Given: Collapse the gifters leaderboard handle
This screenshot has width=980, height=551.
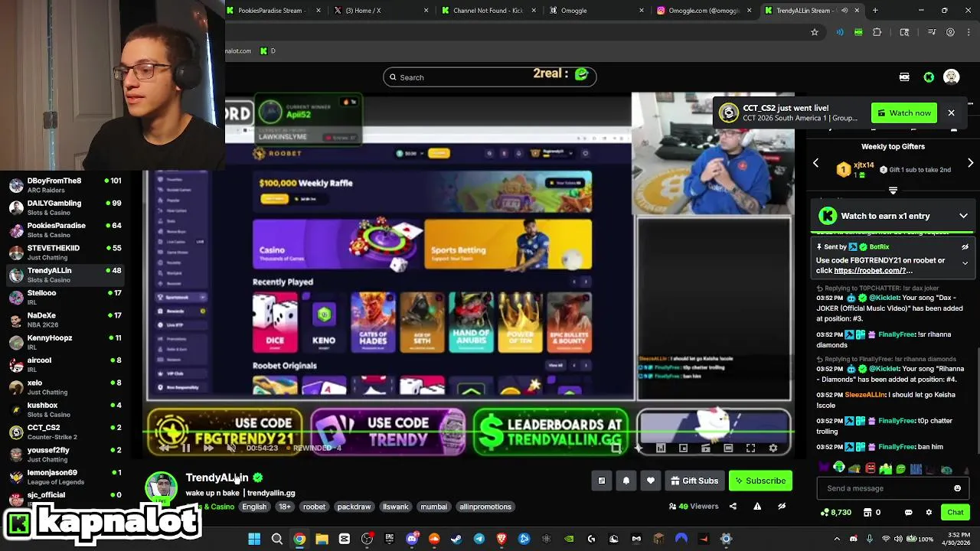Looking at the screenshot, I should click(893, 190).
